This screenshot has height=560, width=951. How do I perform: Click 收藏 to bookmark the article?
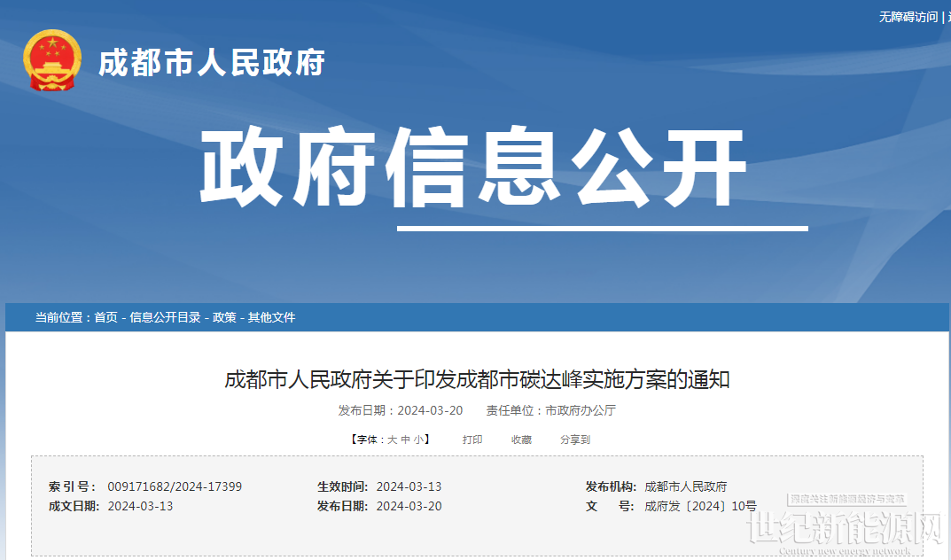[x=521, y=439]
